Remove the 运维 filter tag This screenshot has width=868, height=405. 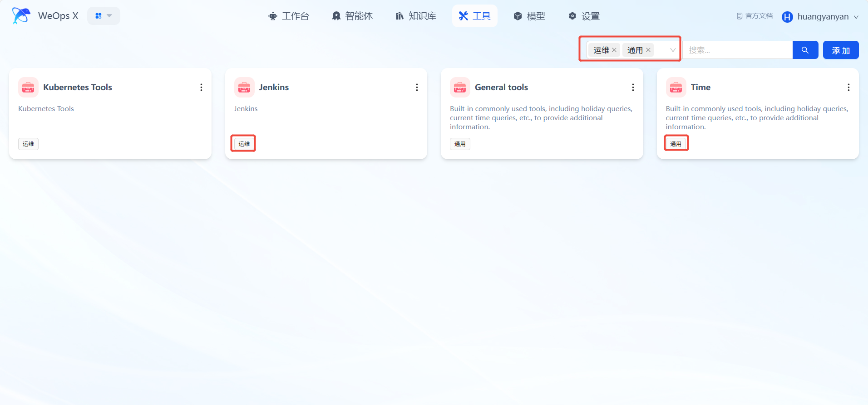tap(614, 50)
